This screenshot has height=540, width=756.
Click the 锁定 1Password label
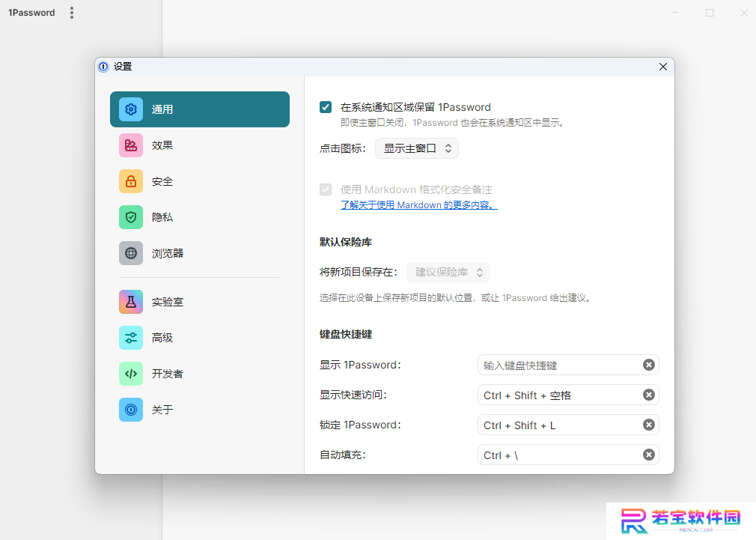click(360, 425)
